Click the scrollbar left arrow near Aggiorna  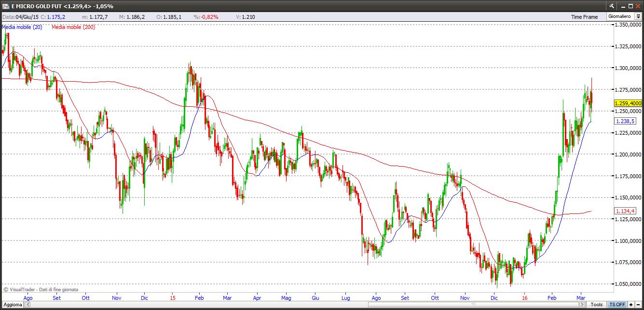[27, 305]
